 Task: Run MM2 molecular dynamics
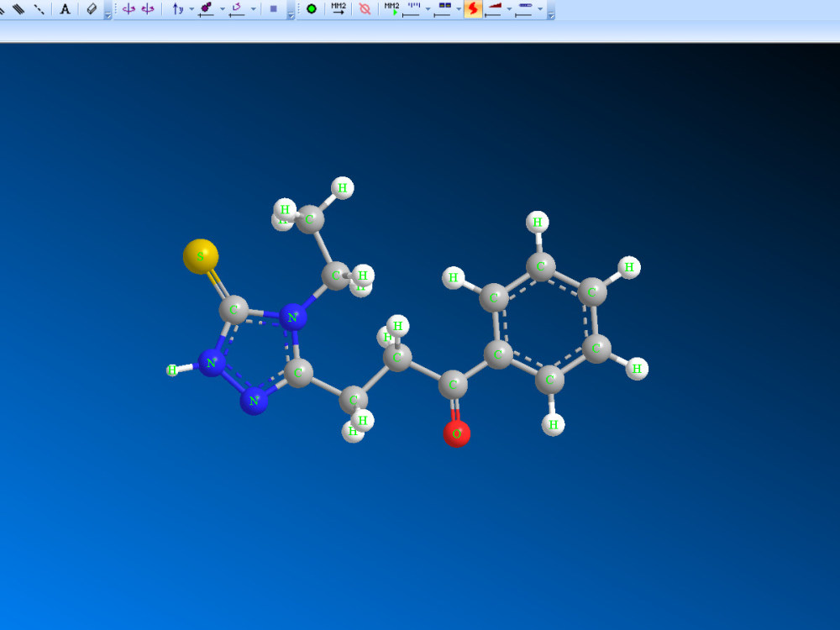(391, 8)
